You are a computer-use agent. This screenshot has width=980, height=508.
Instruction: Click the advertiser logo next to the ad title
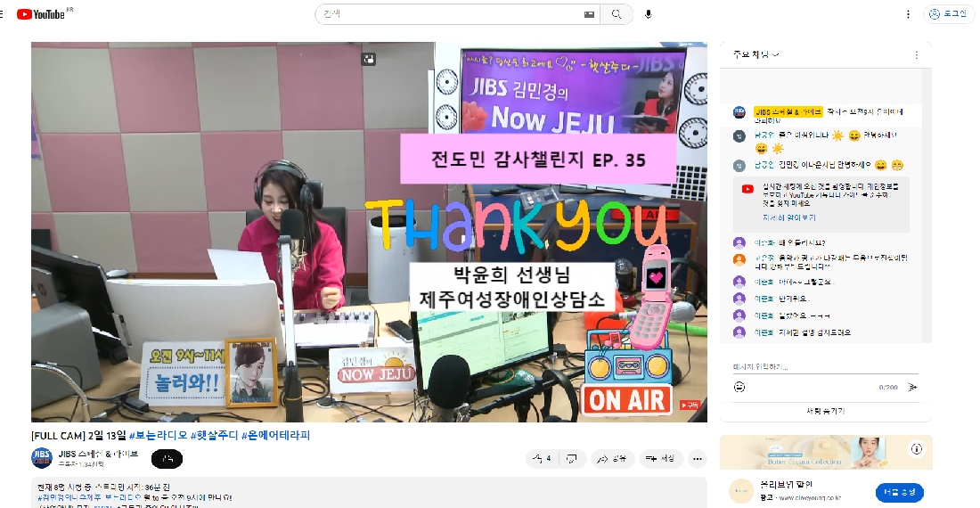[x=741, y=491]
